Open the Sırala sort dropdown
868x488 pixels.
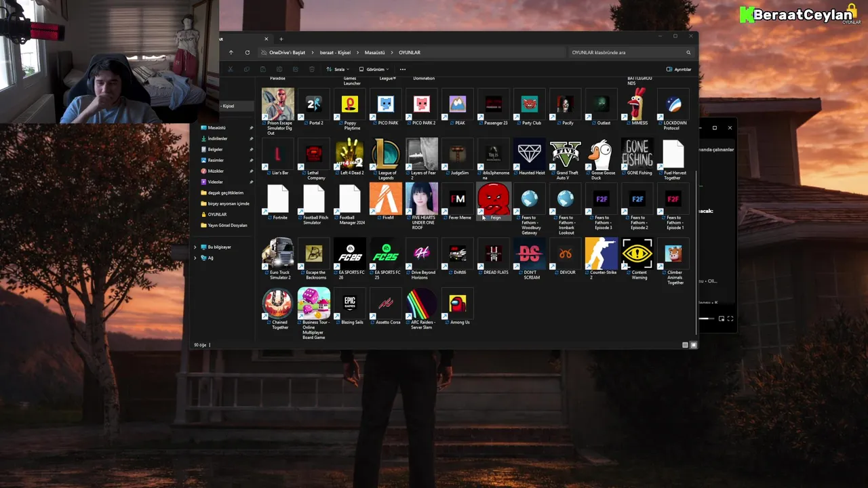click(x=338, y=69)
